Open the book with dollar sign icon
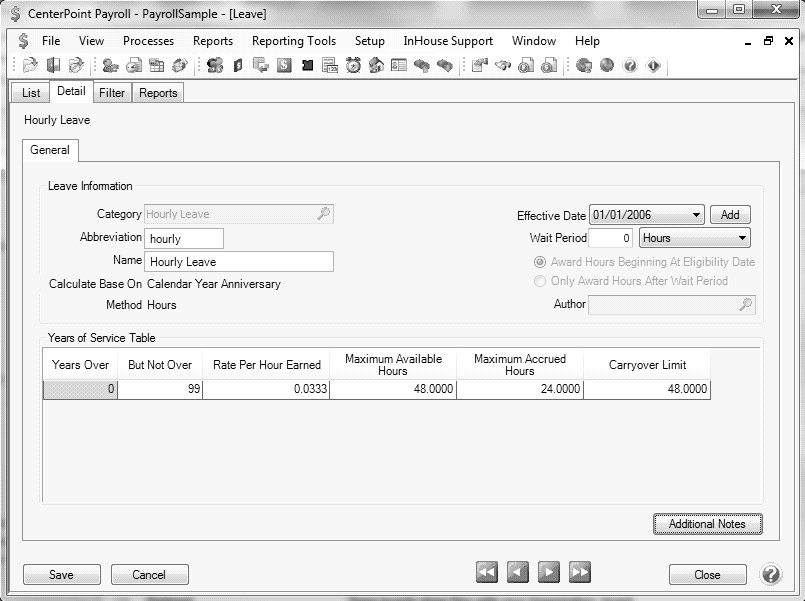The width and height of the screenshot is (805, 601). pos(238,65)
